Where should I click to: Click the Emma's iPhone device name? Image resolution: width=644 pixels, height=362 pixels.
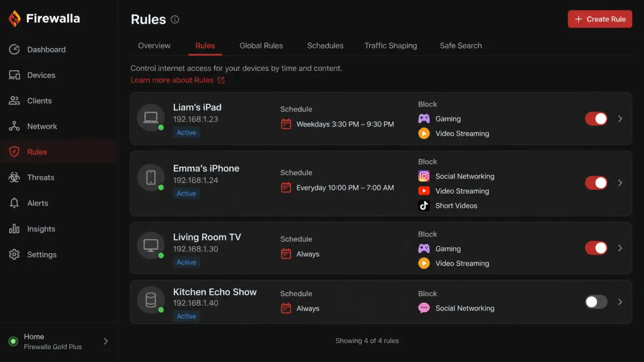click(x=206, y=168)
